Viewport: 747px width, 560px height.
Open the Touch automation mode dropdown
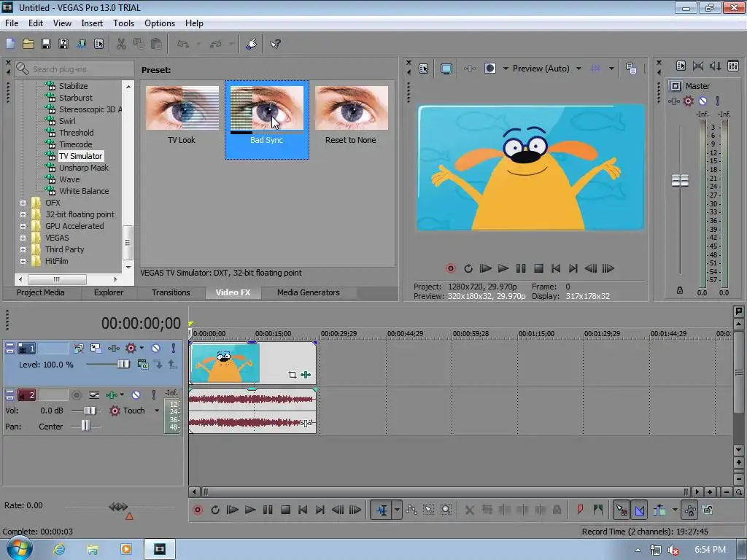(x=156, y=411)
